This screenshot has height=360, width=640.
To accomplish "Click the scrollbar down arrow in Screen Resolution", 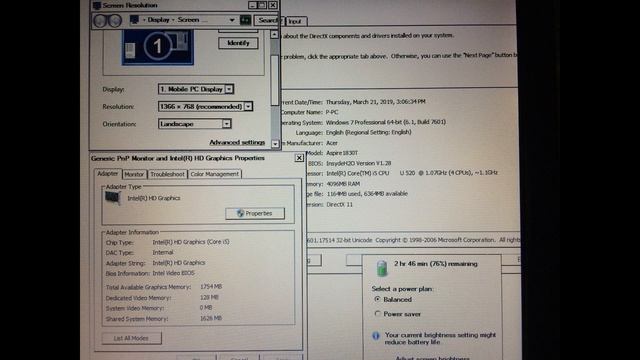I will click(x=275, y=144).
